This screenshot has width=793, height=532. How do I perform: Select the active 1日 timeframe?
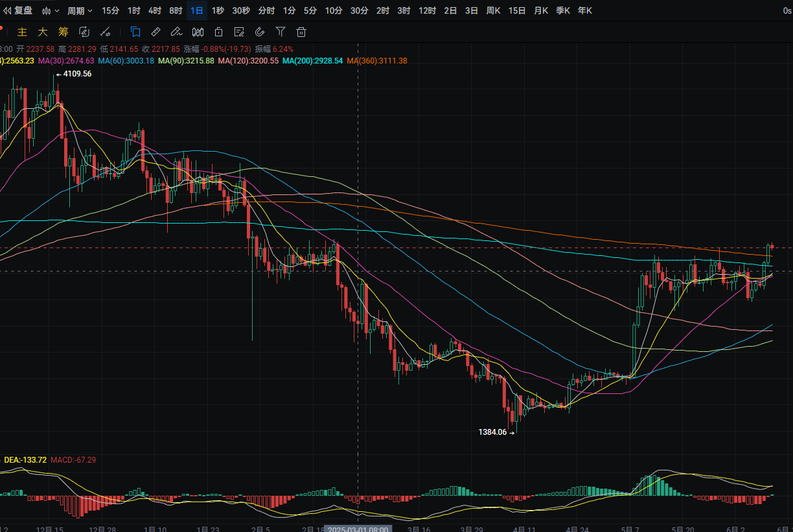[197, 10]
